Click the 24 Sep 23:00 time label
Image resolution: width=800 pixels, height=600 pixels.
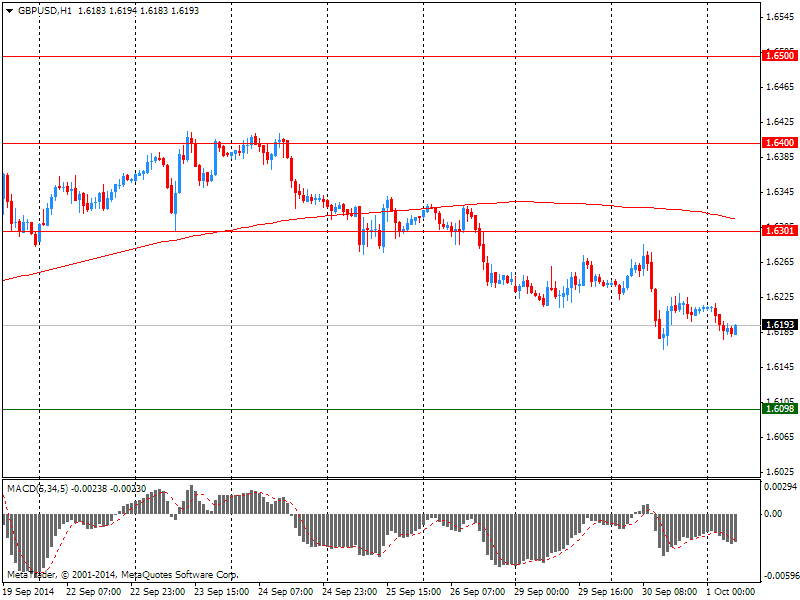[x=350, y=592]
